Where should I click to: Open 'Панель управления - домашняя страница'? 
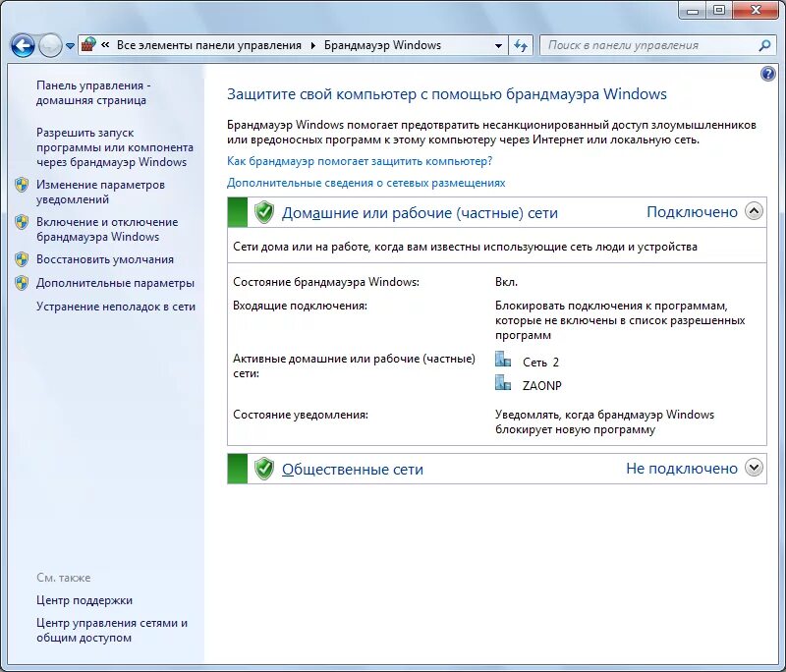tap(93, 92)
